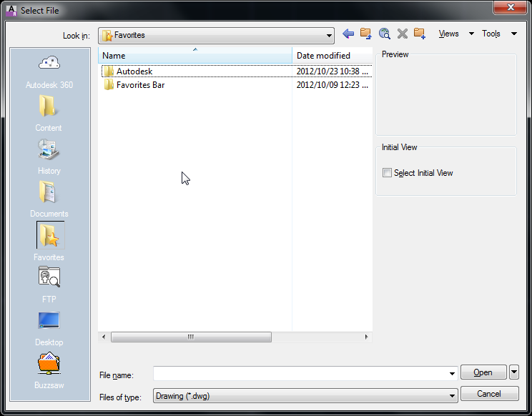532x416 pixels.
Task: Expand the Look in dropdown
Action: point(328,36)
